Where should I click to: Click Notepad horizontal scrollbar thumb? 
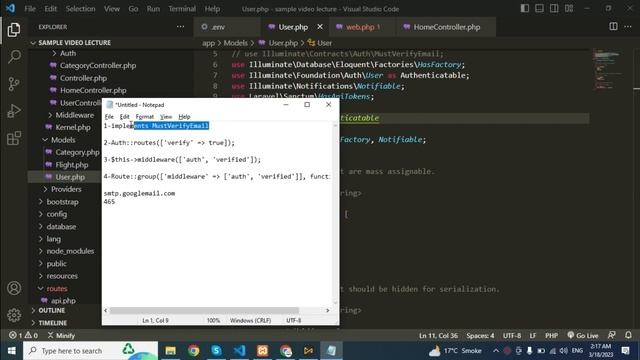click(x=204, y=311)
